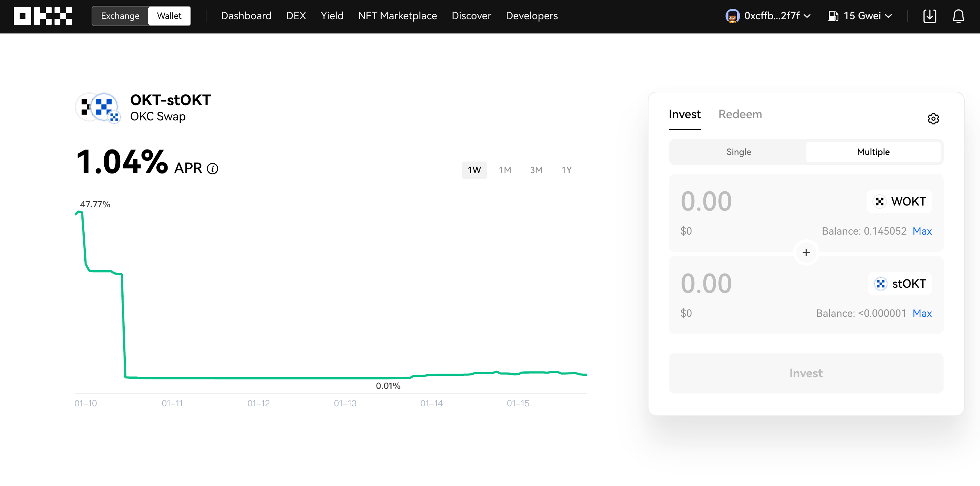
Task: Open the DEX menu item
Action: tap(296, 16)
